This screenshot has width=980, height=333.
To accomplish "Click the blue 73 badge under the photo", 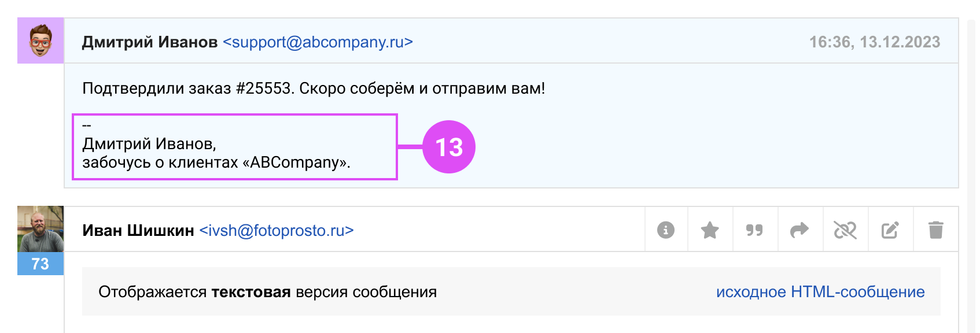I will (x=40, y=264).
